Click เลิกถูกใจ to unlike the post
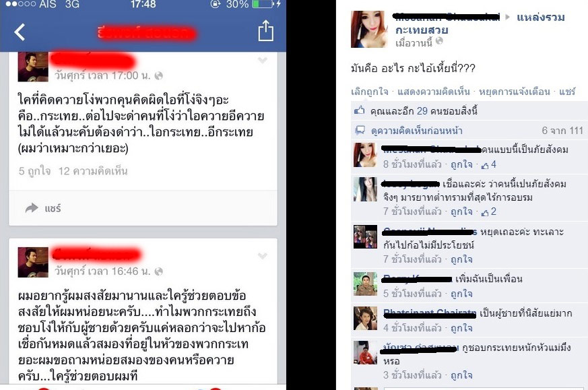 coord(369,92)
